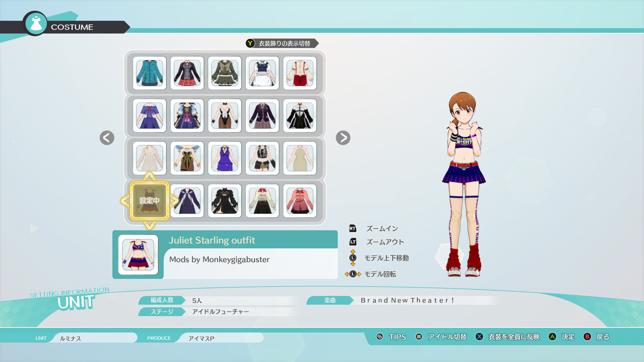Click the COSTUME heading text

(72, 27)
